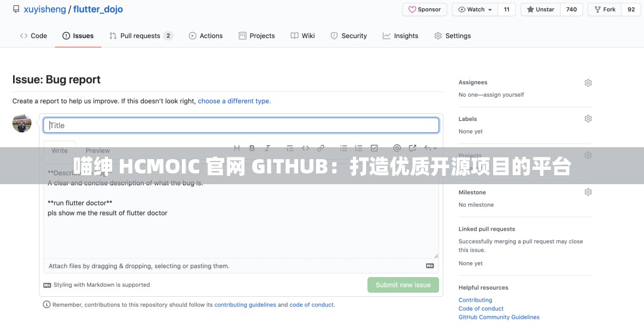The height and width of the screenshot is (332, 644).
Task: Switch to the Pull requests tab
Action: [141, 36]
